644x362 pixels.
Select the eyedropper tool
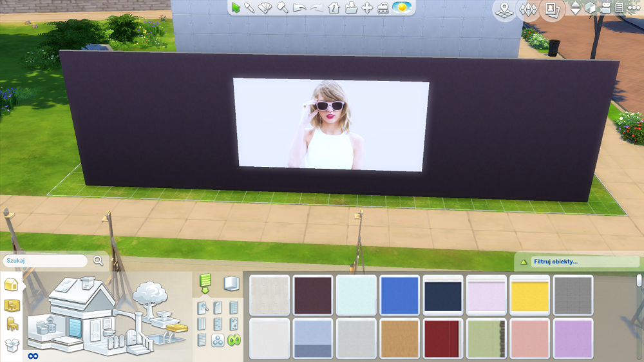(x=250, y=8)
